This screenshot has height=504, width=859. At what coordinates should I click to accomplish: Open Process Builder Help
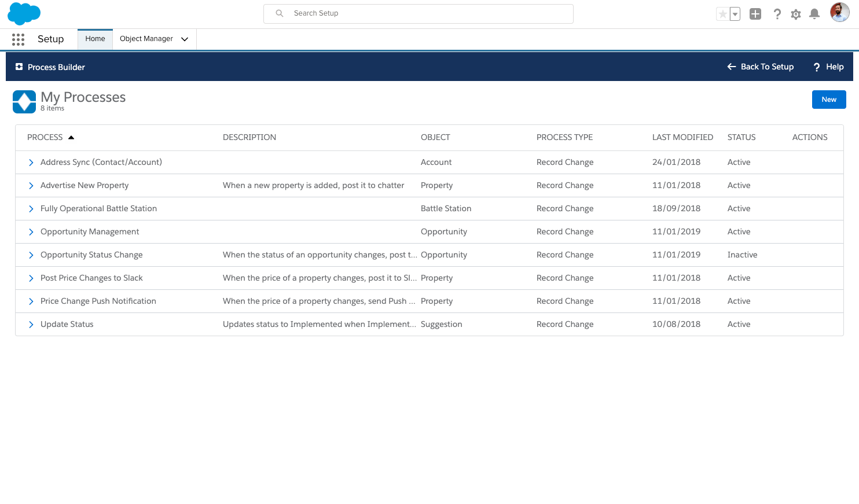point(828,67)
